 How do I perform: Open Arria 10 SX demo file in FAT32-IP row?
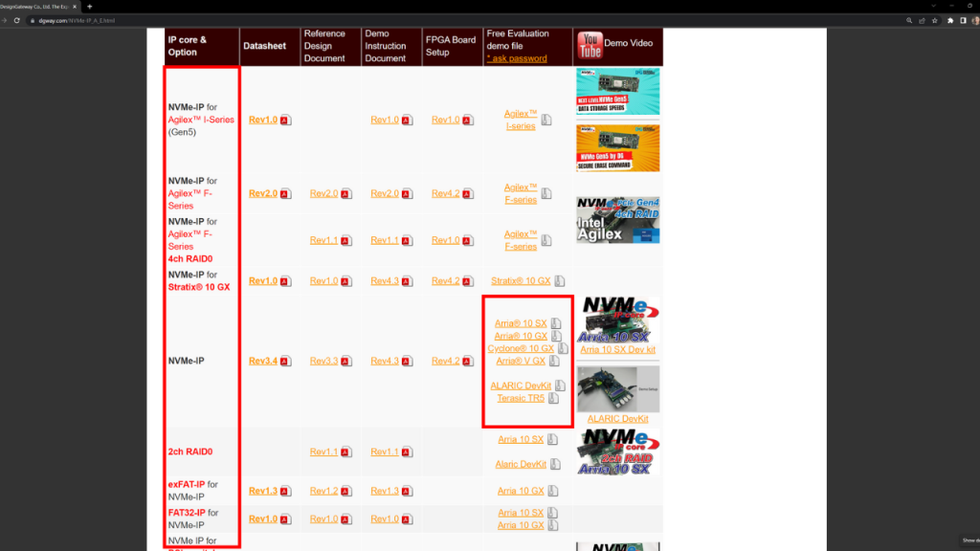coord(521,513)
